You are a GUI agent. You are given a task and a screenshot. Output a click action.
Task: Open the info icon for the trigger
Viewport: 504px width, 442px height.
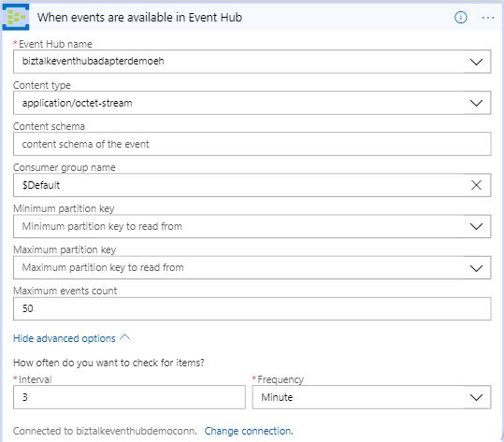point(461,18)
